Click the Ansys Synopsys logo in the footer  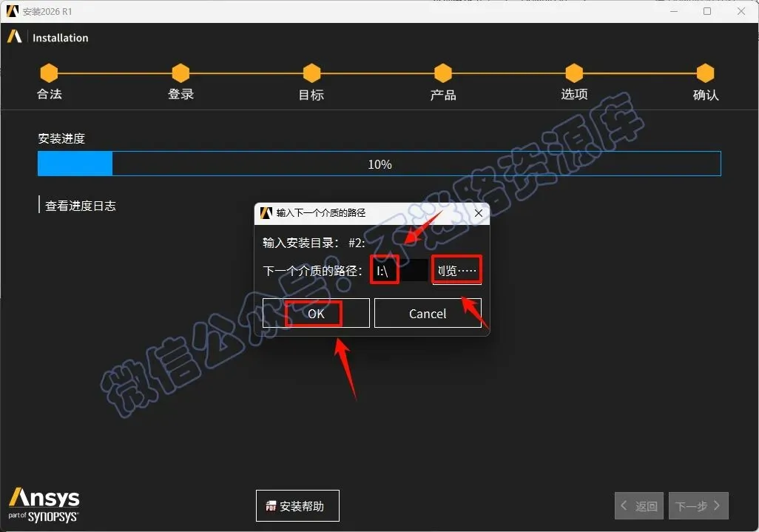coord(44,505)
